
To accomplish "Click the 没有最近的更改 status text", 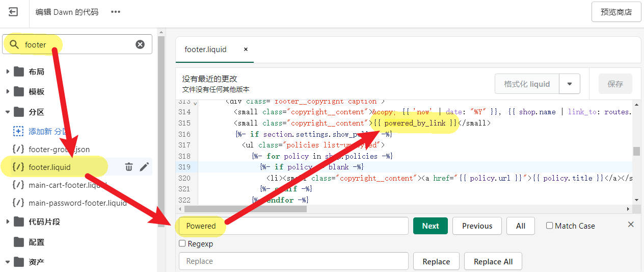I will [x=210, y=79].
